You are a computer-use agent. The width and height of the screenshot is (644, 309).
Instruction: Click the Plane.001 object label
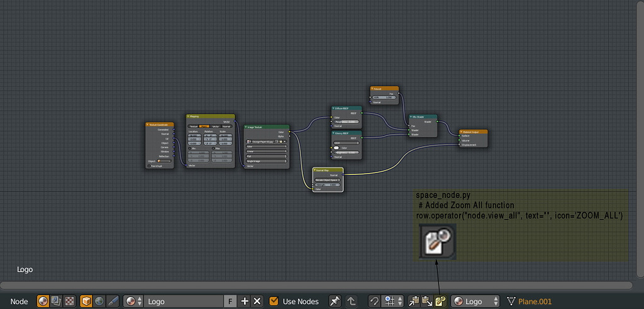pos(535,301)
